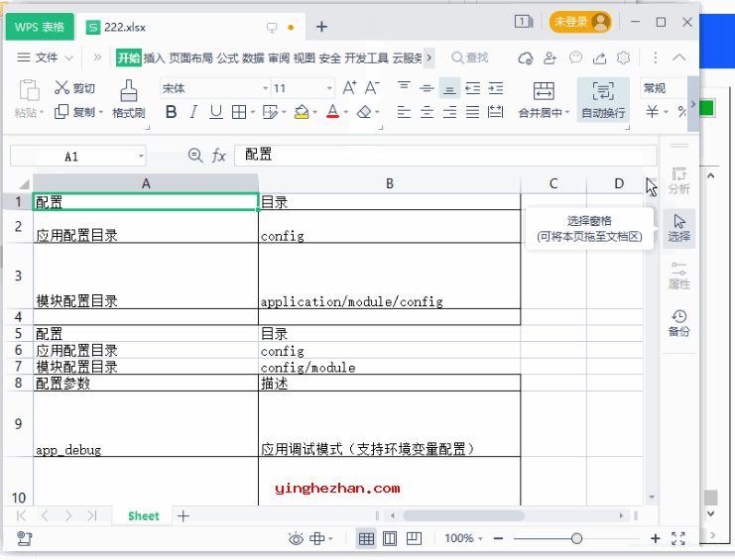The image size is (735, 560).
Task: Open a new document tab with plus
Action: click(x=321, y=27)
